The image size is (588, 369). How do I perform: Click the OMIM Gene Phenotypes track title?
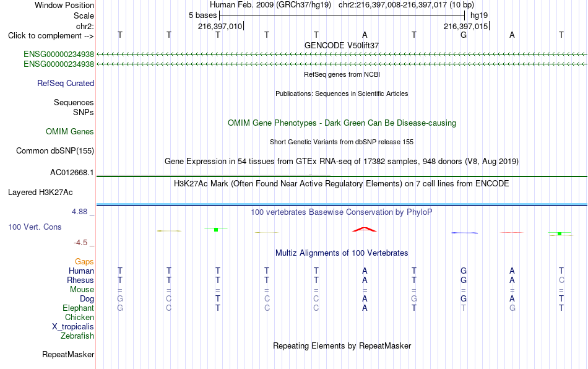(x=342, y=123)
